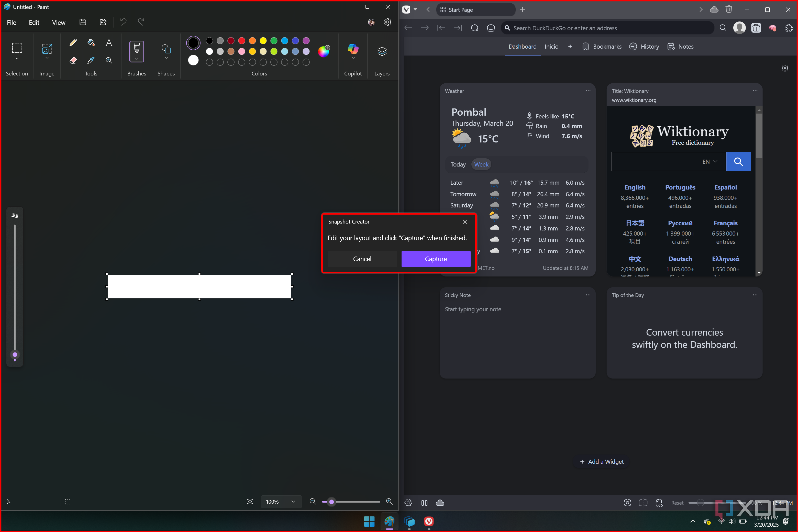Click the Save icon in Paint
The image size is (798, 532).
(x=83, y=23)
